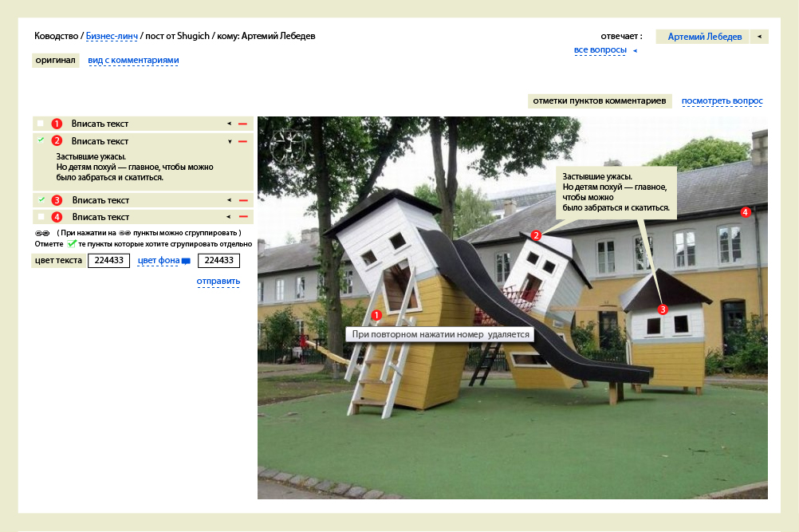Tick the checkbox for comment item 4
Viewport: 799px width, 532px height.
[x=41, y=217]
